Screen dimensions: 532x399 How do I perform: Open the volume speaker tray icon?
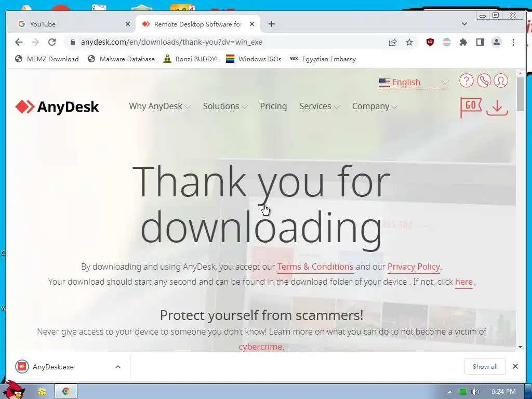click(475, 392)
